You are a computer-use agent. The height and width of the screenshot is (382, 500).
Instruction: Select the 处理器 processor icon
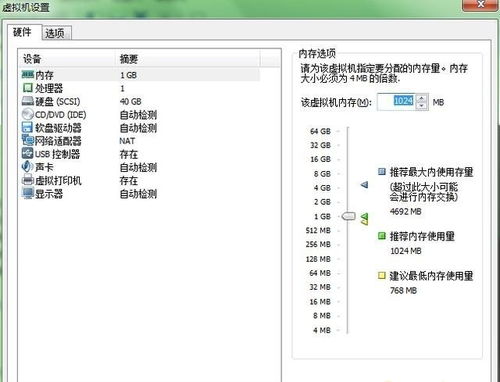tap(28, 88)
